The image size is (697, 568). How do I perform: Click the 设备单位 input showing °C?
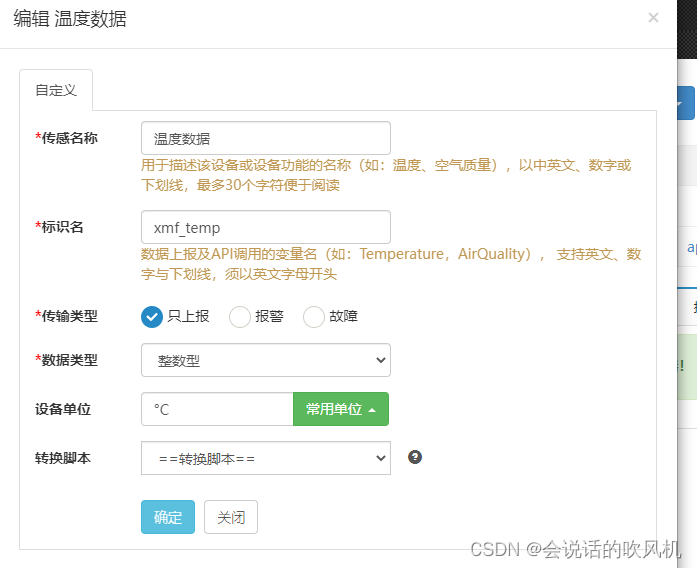217,409
